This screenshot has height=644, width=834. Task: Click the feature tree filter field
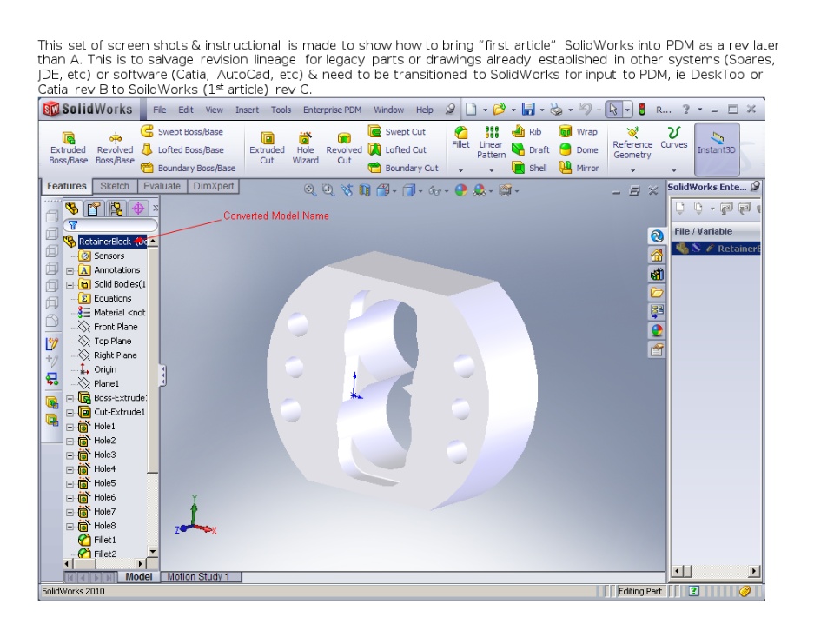click(x=110, y=225)
